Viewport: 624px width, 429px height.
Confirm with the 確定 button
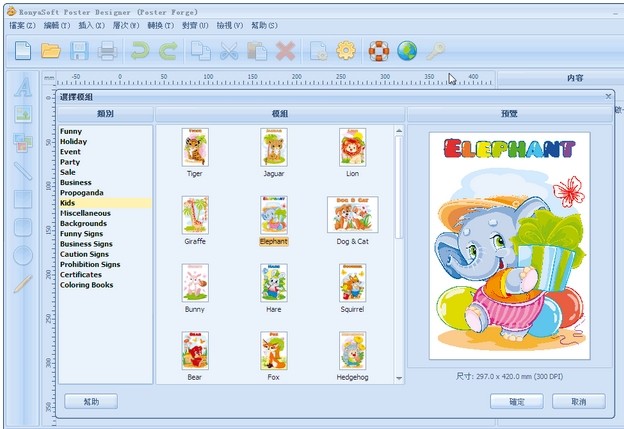[517, 402]
